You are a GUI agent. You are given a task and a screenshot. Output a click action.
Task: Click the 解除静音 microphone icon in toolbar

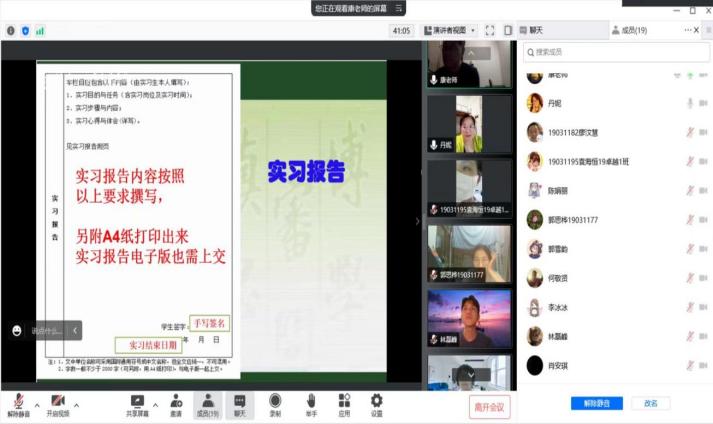click(x=18, y=400)
